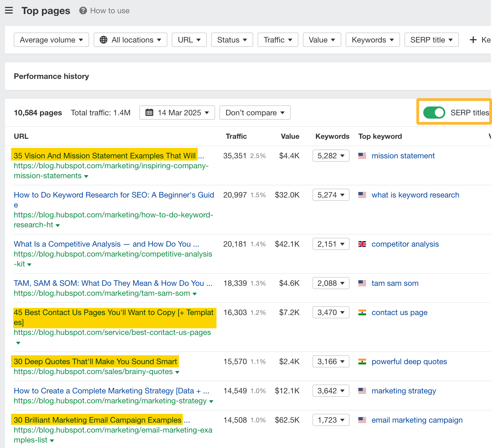
Task: Open the Traffic filter dropdown
Action: (278, 40)
